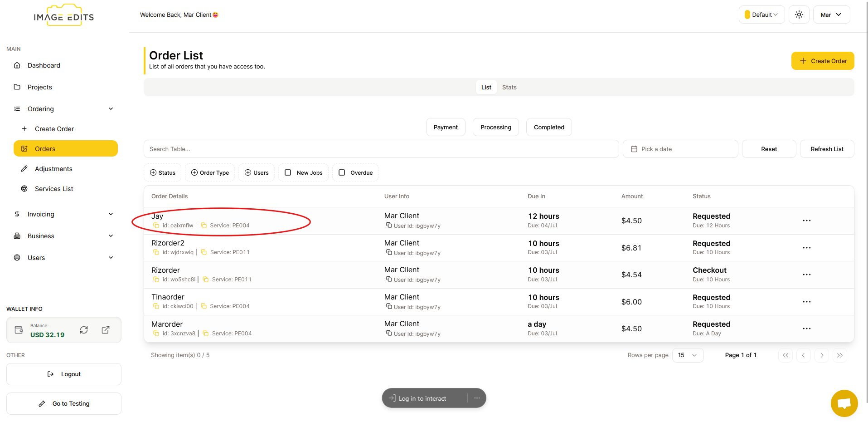Screen dimensions: 868x422
Task: Expand the Invoicing sidebar section
Action: coord(63,214)
